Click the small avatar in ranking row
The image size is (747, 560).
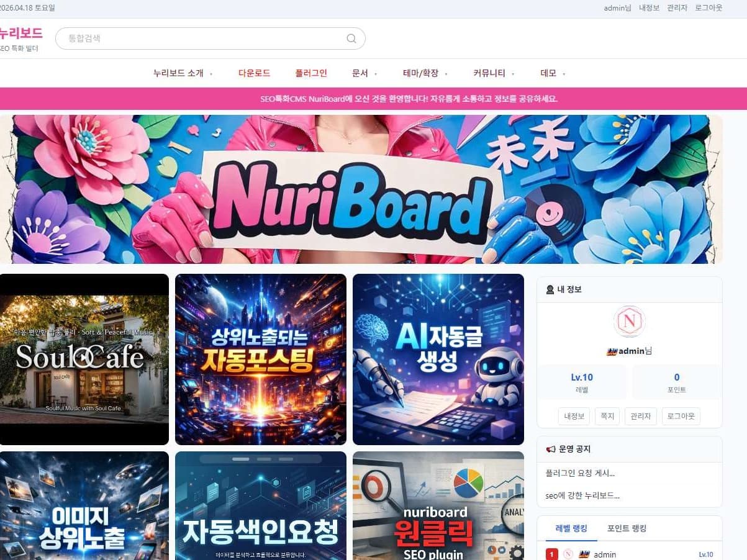[x=568, y=554]
